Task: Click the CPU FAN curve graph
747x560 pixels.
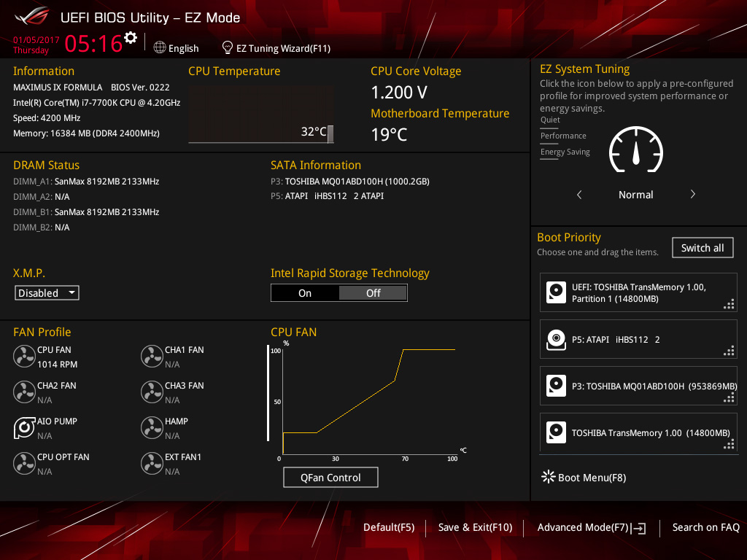Action: [369, 401]
